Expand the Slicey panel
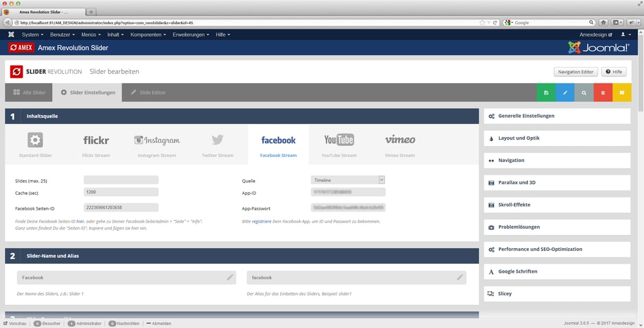The width and height of the screenshot is (644, 328). (x=557, y=293)
